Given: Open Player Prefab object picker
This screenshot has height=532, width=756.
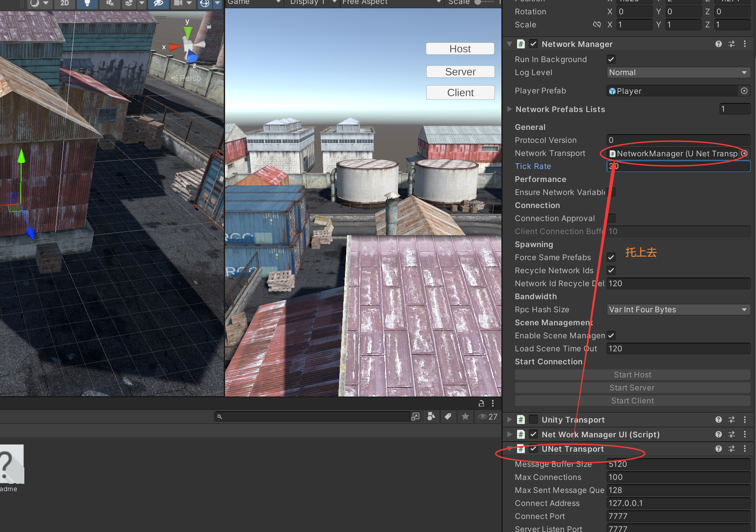Looking at the screenshot, I should coord(744,91).
